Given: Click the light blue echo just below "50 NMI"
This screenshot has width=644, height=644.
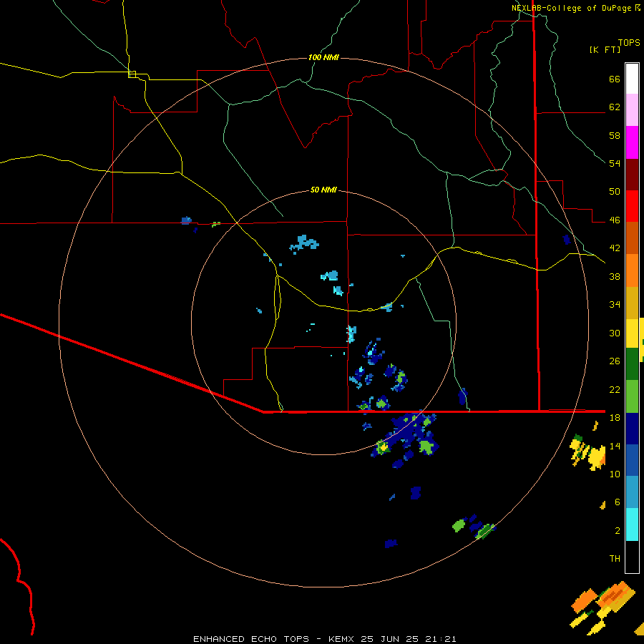Looking at the screenshot, I should point(304,243).
